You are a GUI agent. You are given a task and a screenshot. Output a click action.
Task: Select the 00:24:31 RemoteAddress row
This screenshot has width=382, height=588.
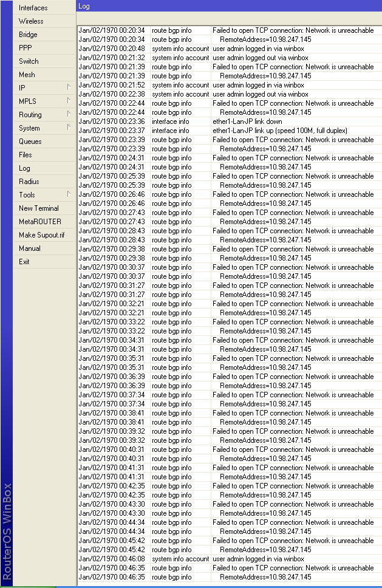coord(230,167)
